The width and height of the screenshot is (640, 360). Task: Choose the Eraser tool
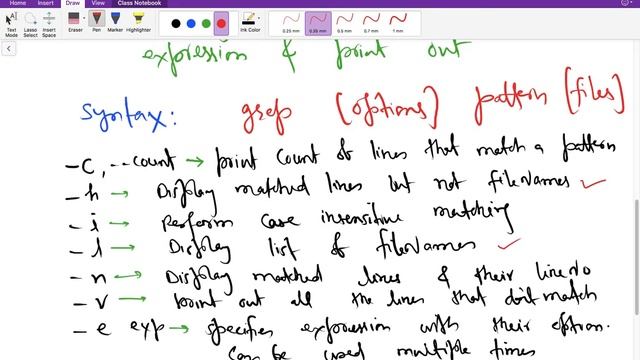(74, 22)
